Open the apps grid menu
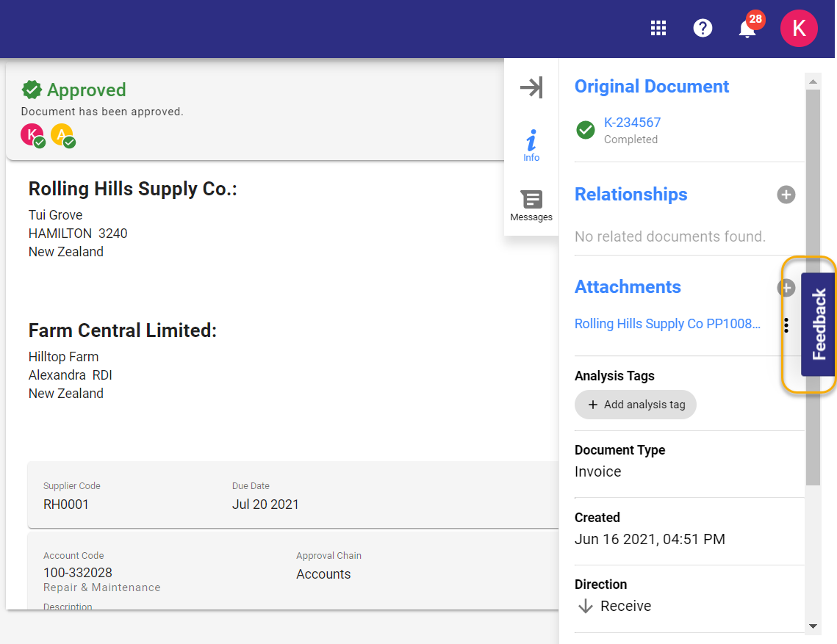The height and width of the screenshot is (644, 837). click(x=658, y=28)
